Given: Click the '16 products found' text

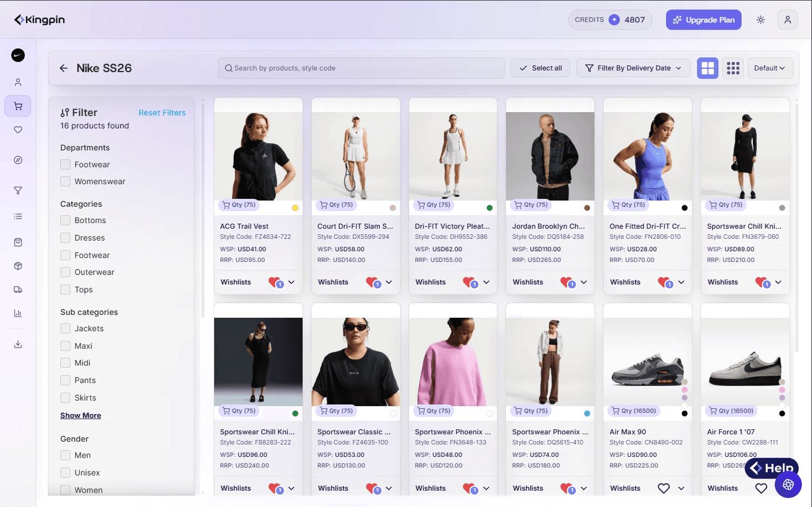Looking at the screenshot, I should (x=95, y=126).
